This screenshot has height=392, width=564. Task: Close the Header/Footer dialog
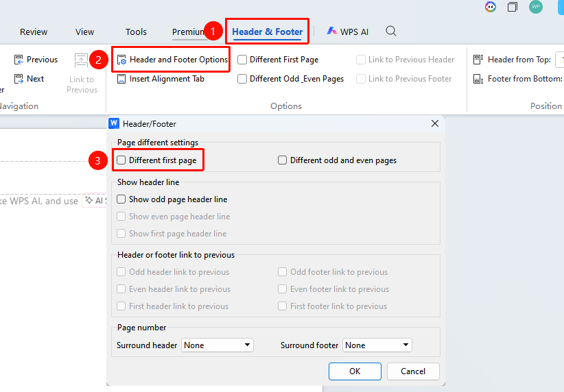435,123
